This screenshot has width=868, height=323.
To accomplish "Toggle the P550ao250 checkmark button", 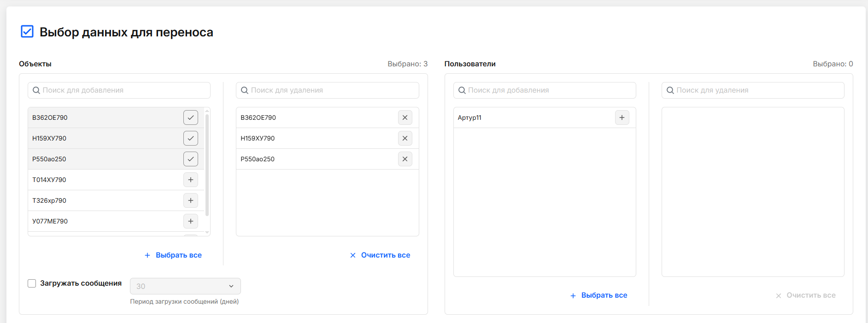I will coord(190,159).
